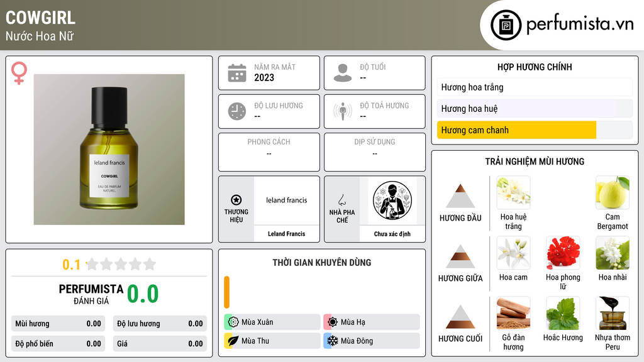Click the nose icon above Nhà pha chế
The width and height of the screenshot is (644, 362).
coord(341,200)
